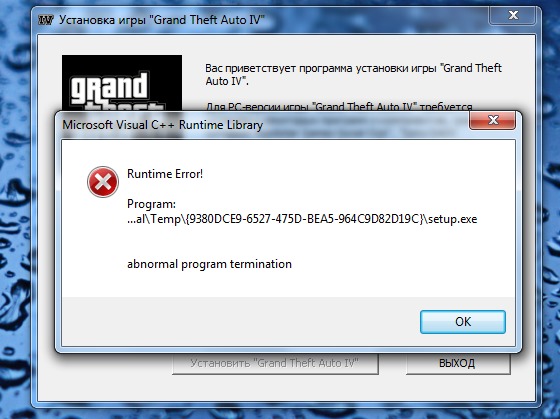Click the "abnormal program termination" message

click(x=209, y=264)
